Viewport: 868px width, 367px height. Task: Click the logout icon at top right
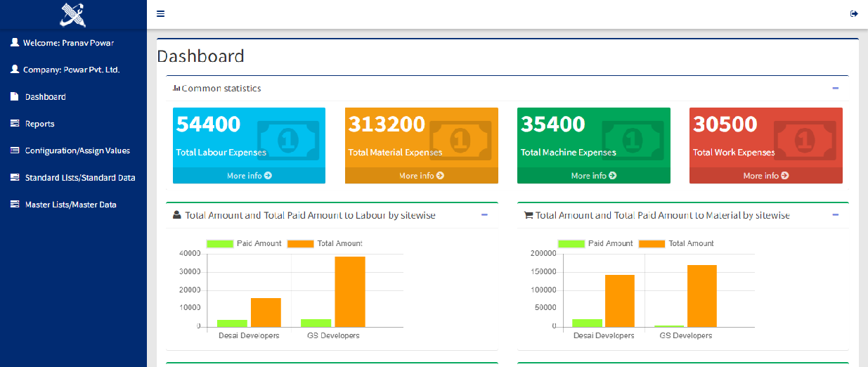854,14
